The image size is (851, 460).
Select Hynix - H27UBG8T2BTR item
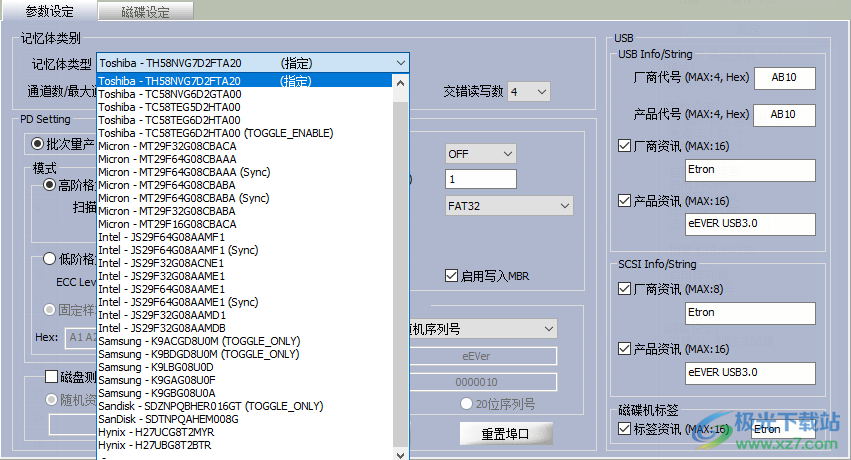[244, 445]
